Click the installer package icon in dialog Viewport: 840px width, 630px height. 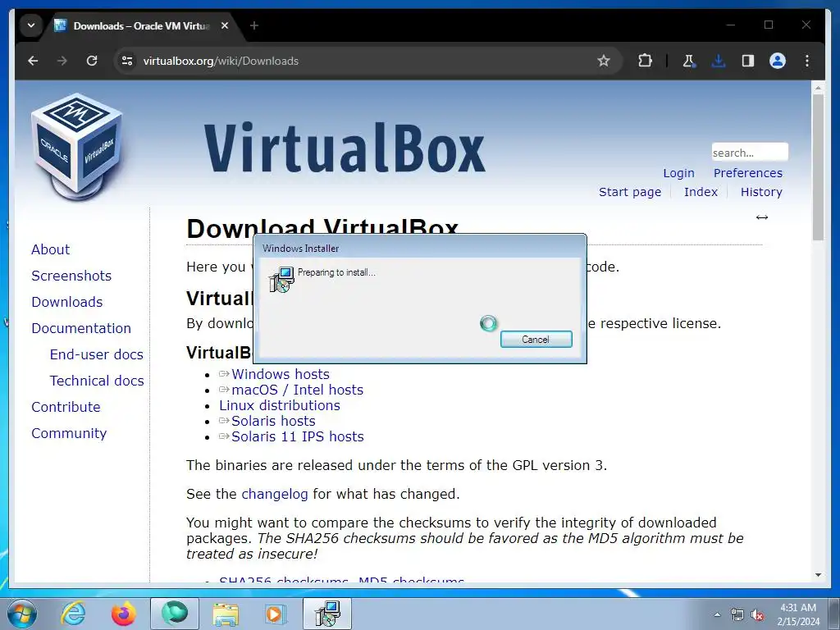(281, 280)
